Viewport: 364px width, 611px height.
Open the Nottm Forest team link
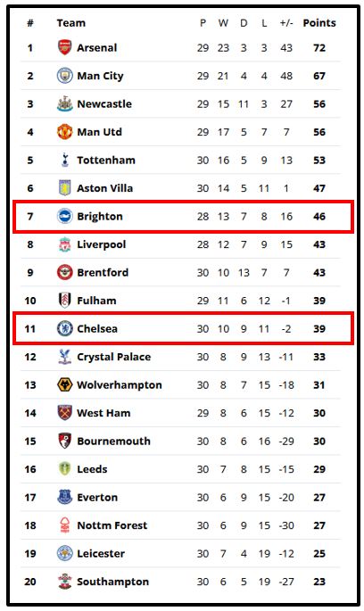click(112, 525)
